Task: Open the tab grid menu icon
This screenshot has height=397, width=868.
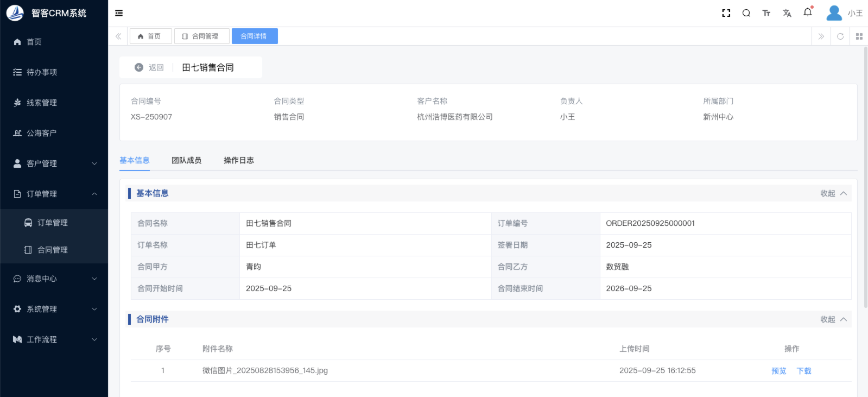Action: 859,36
